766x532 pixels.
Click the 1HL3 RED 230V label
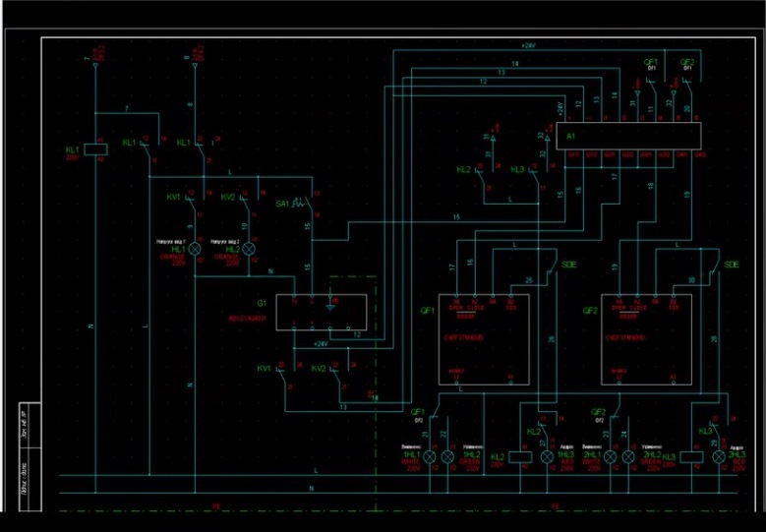(566, 461)
